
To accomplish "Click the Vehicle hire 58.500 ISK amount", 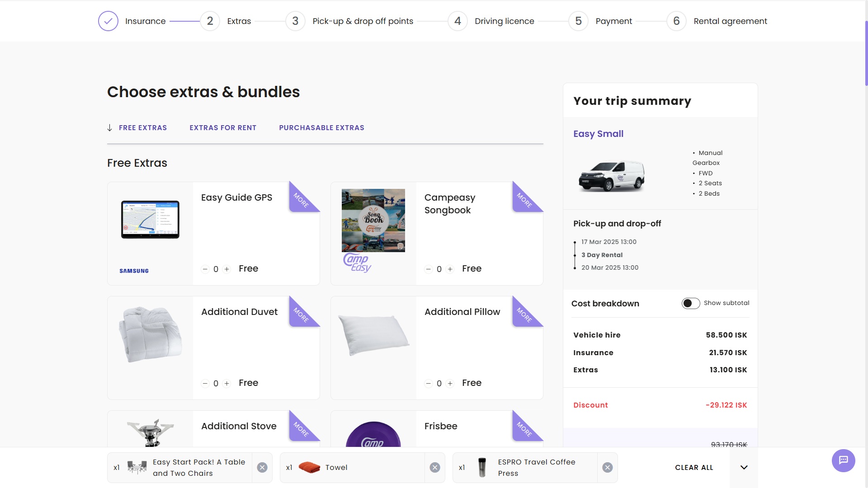I will pos(726,335).
